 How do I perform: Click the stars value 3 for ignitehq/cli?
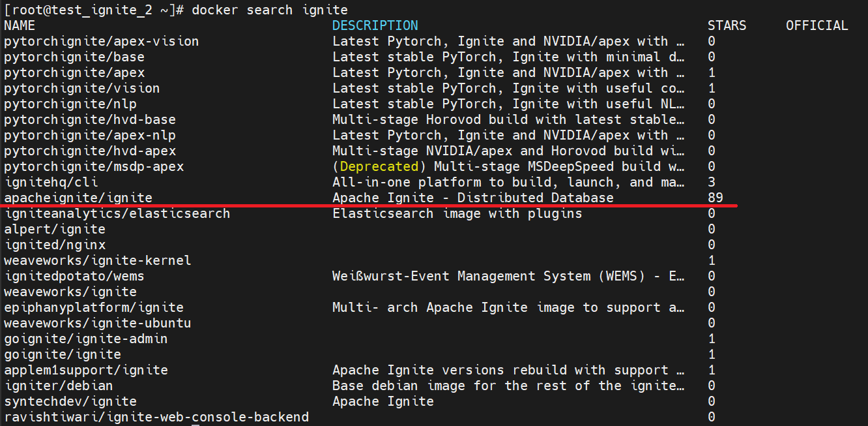coord(712,182)
